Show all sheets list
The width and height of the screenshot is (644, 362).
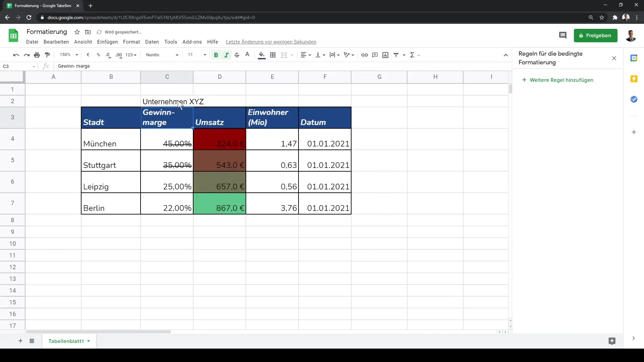[32, 341]
